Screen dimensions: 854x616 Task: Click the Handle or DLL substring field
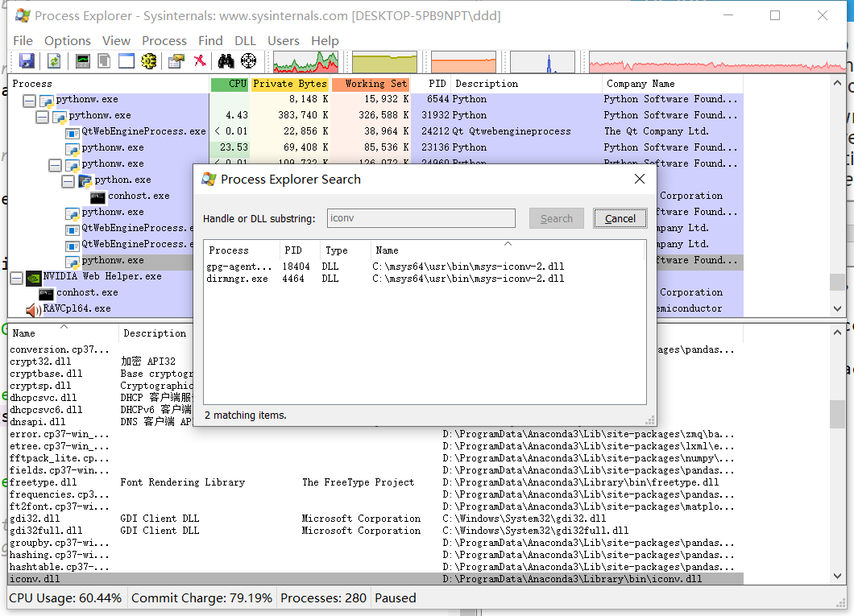421,218
